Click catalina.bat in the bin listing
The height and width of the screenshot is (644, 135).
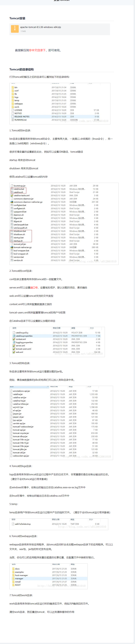tap(19, 189)
